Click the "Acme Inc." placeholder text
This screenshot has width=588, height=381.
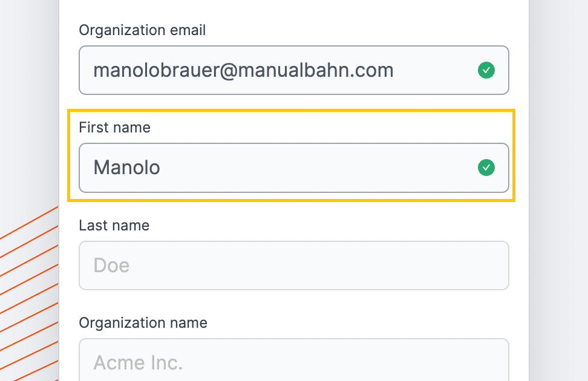coord(138,363)
